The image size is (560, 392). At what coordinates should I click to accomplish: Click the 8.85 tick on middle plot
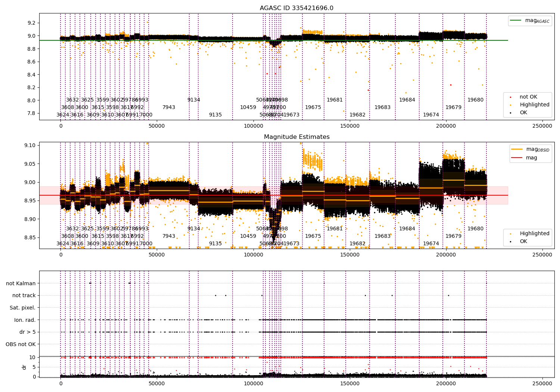point(30,238)
